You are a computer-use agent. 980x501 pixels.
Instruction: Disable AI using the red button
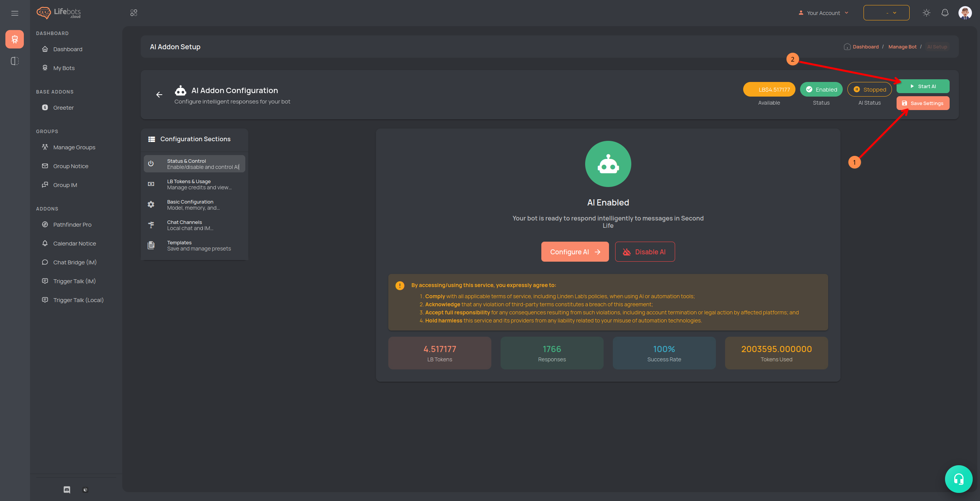(x=645, y=252)
